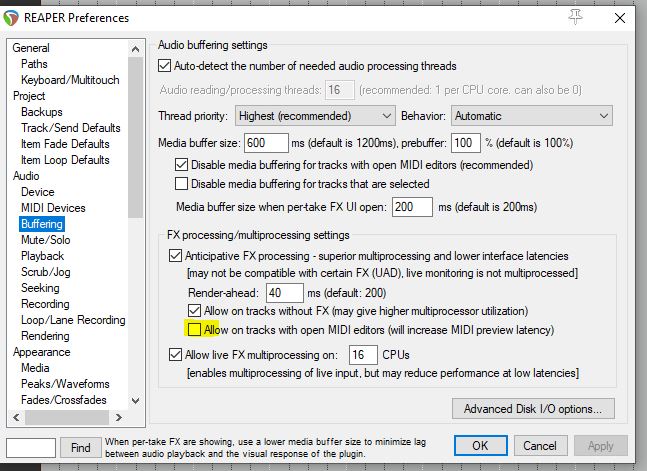Click the Audio reading/processing threads field
This screenshot has height=471, width=647.
click(x=340, y=90)
